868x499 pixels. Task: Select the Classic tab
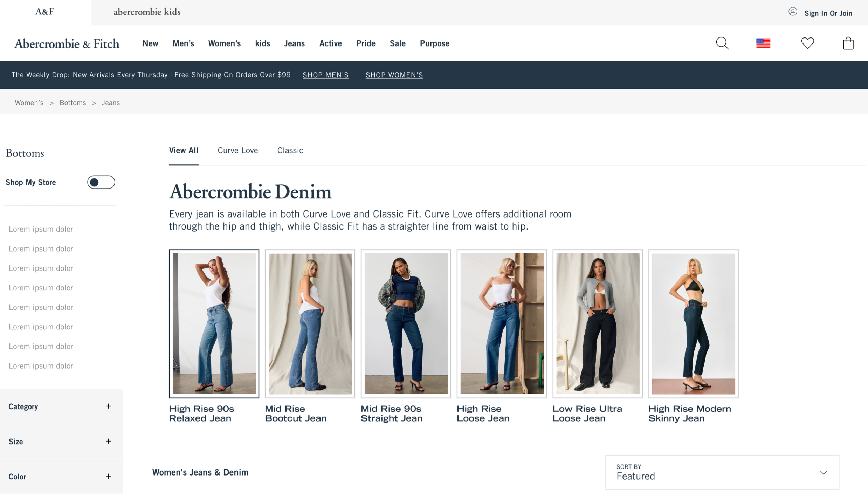click(290, 150)
